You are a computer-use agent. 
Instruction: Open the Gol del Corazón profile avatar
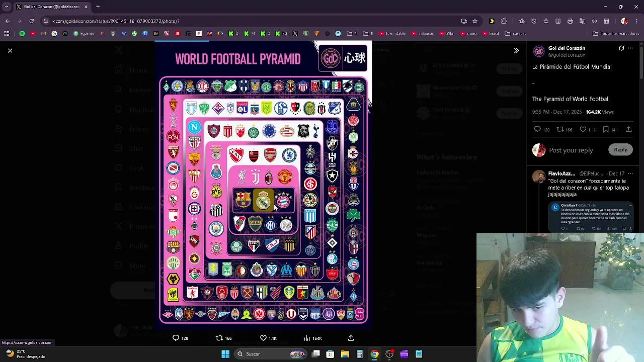[x=539, y=51]
